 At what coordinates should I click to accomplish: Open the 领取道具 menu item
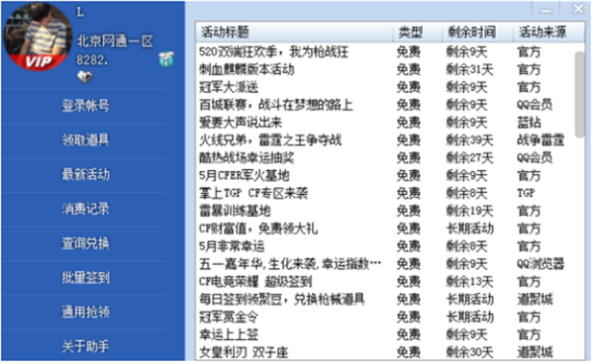tap(85, 140)
